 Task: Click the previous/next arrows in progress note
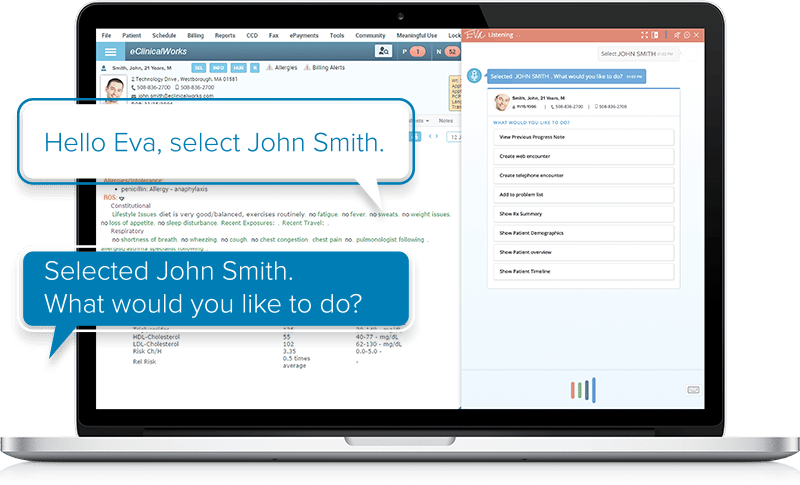[x=433, y=136]
